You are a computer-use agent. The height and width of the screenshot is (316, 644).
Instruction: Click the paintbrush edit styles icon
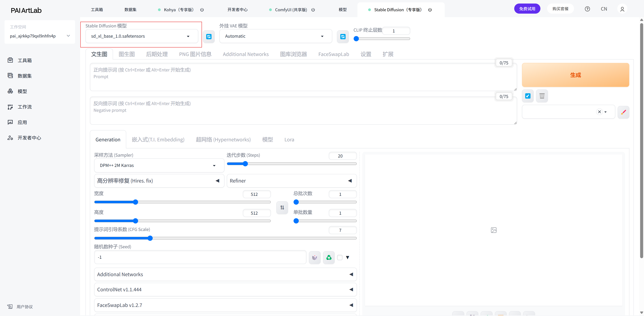point(624,112)
